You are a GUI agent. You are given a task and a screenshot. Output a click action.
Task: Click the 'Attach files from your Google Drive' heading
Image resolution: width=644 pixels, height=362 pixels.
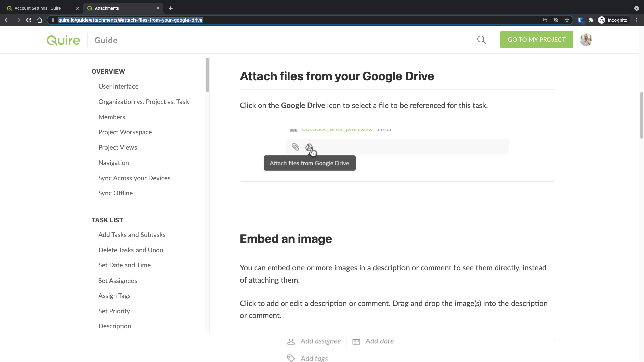[337, 76]
